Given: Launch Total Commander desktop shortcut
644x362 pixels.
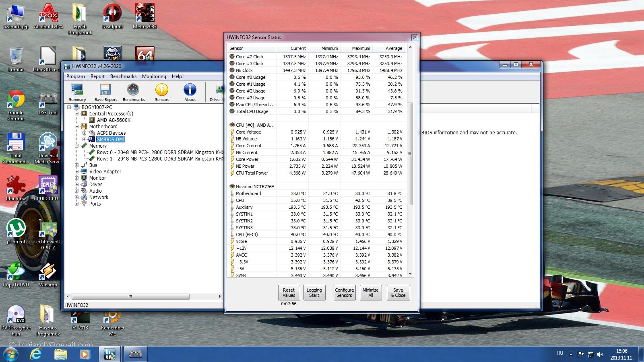Looking at the screenshot, I should pos(16,149).
